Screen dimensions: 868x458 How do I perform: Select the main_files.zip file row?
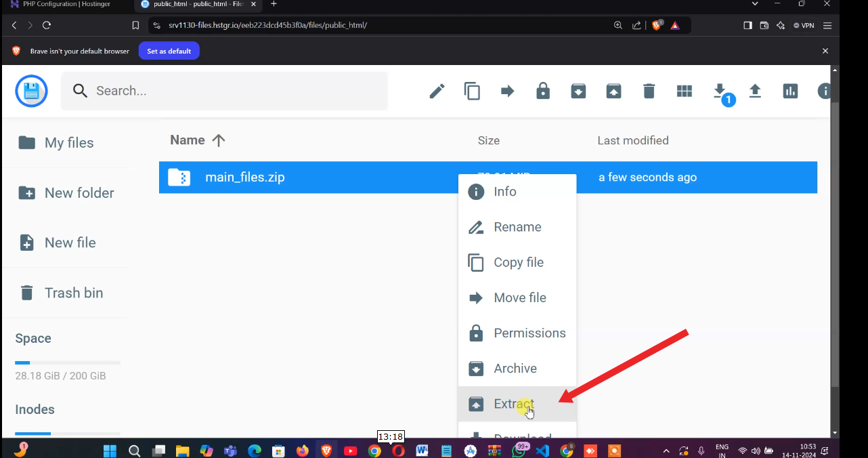coord(487,178)
